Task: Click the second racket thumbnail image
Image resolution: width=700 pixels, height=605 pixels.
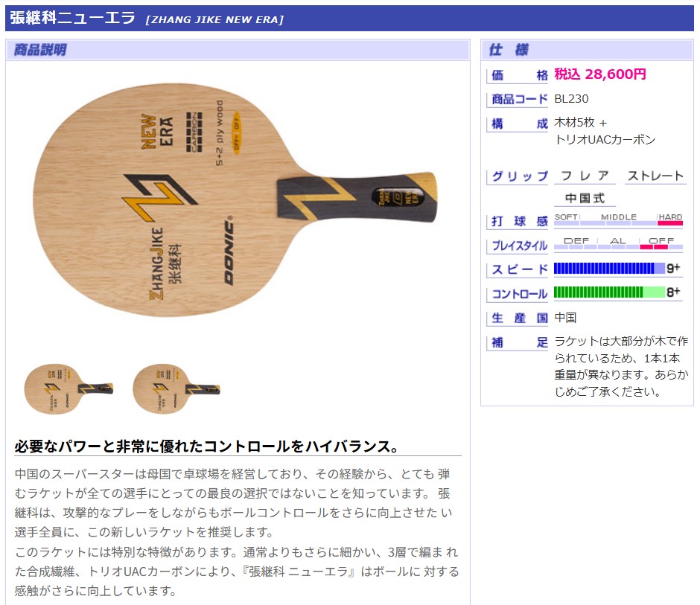Action: [x=176, y=388]
